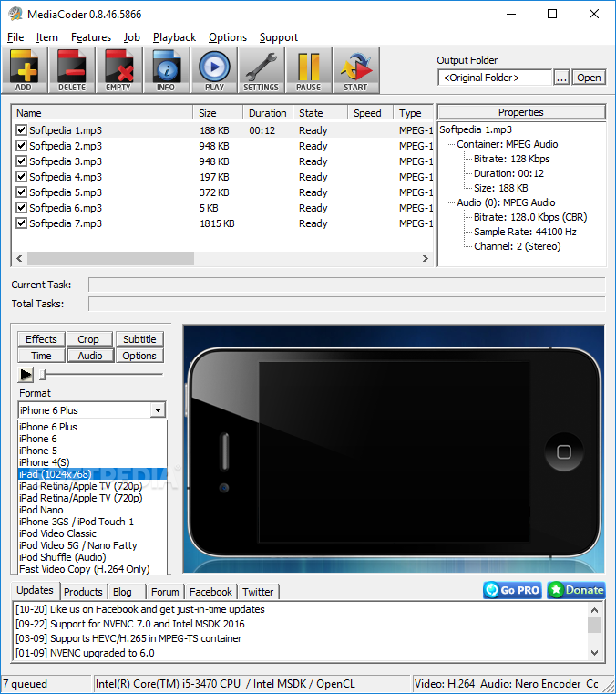
Task: Open the Job menu
Action: [132, 37]
